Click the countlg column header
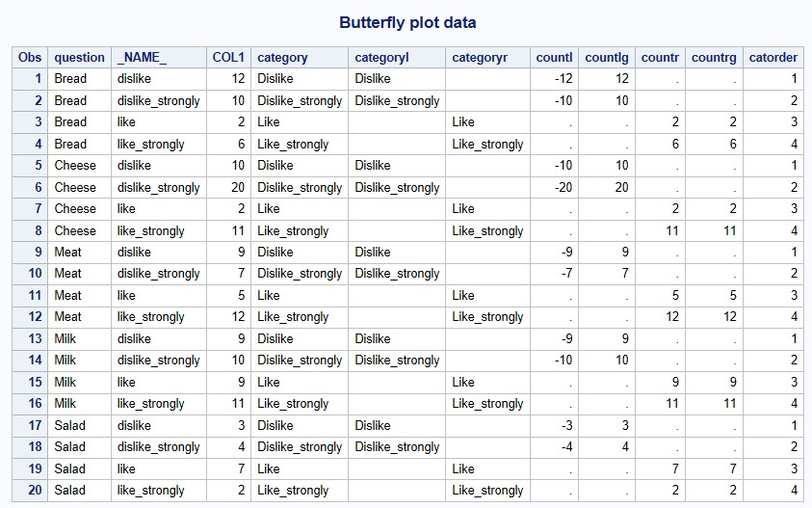 coord(607,58)
